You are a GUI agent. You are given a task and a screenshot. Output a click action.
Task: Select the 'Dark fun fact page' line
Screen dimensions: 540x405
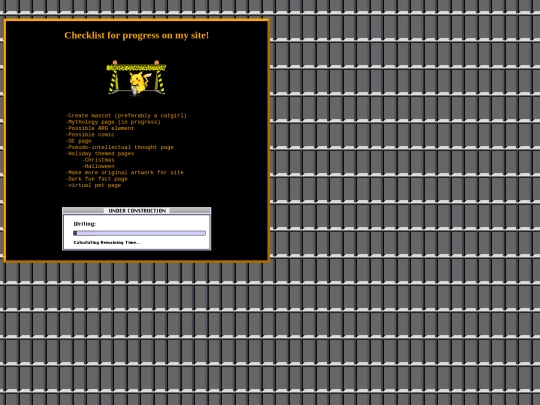pos(96,179)
